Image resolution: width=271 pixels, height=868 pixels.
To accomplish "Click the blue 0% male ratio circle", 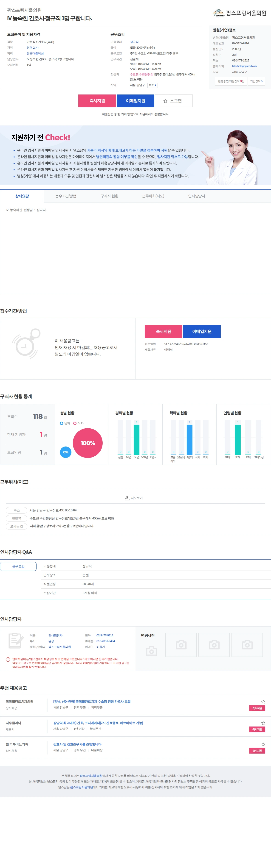I will point(65,452).
